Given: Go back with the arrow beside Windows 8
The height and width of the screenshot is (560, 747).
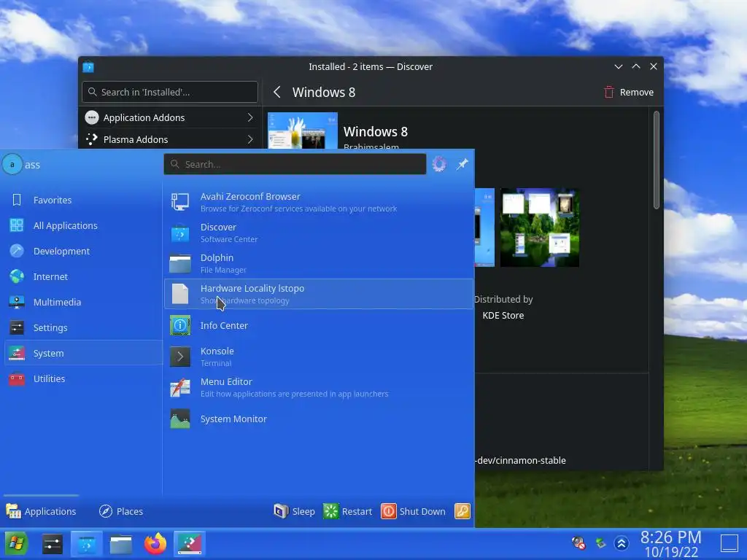Looking at the screenshot, I should (277, 92).
